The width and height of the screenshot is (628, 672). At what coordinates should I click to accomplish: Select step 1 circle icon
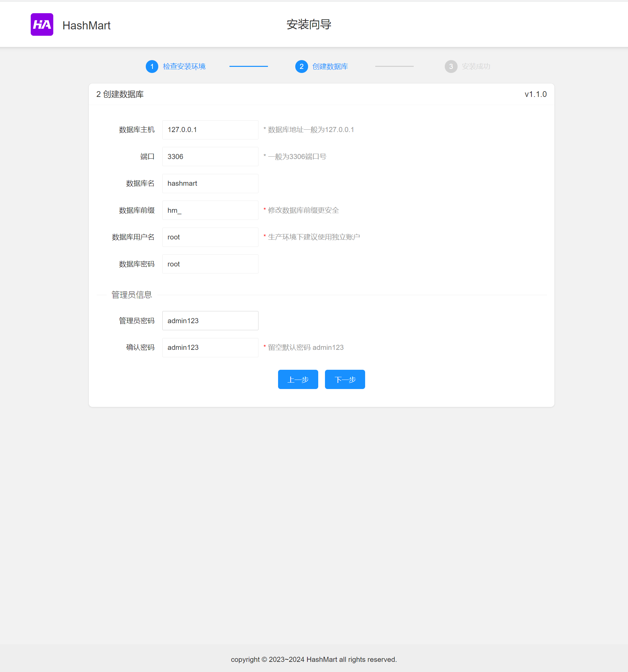coord(152,67)
